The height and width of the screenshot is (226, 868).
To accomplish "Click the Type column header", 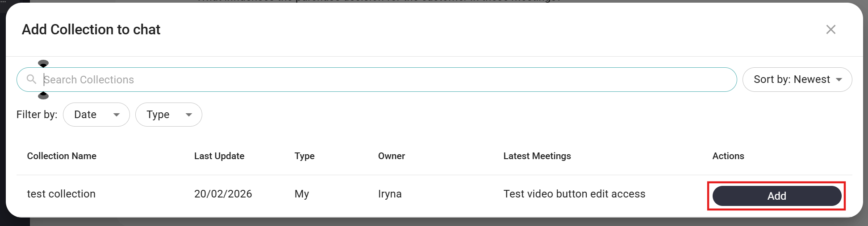I will [305, 156].
